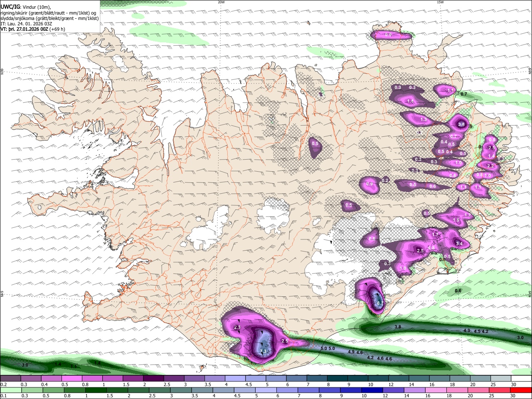Image resolution: width=532 pixels, height=399 pixels.
Task: Click the UWC/IG title text
Action: tap(10, 7)
